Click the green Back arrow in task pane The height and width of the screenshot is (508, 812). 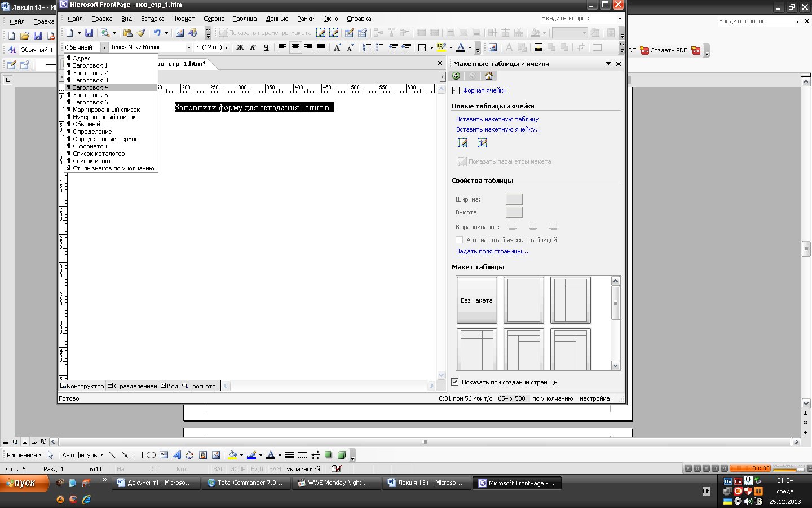click(x=456, y=76)
